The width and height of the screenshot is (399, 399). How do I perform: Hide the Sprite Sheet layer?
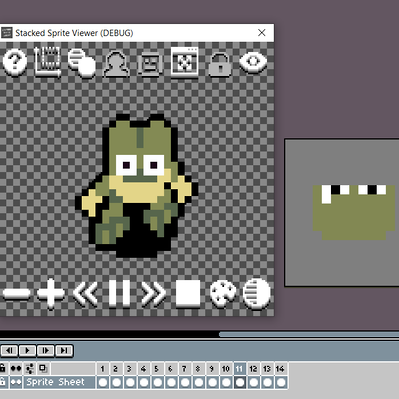16,382
